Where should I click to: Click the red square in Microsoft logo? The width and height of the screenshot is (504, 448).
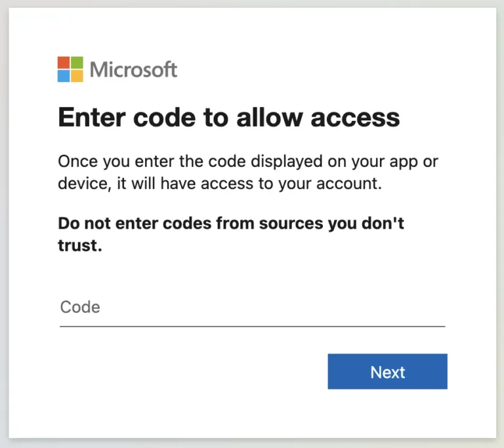point(64,62)
